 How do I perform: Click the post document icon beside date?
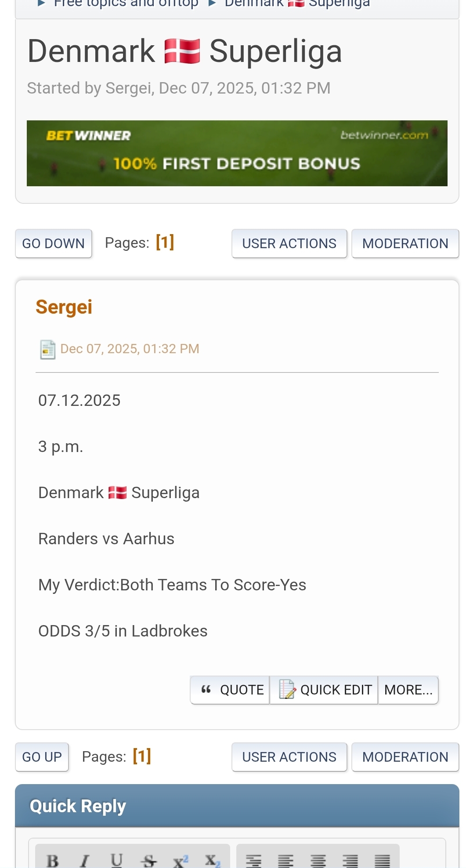coord(47,350)
